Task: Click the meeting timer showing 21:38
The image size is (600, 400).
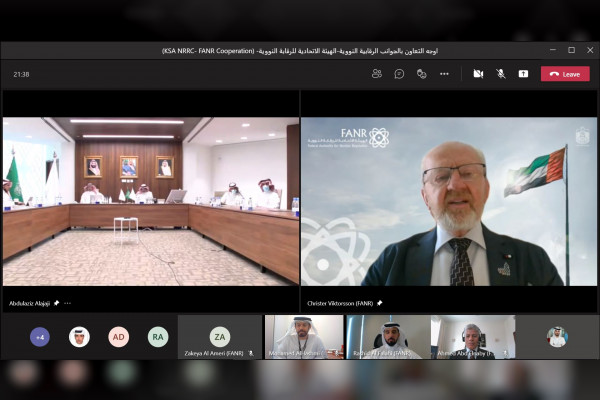Action: click(21, 74)
